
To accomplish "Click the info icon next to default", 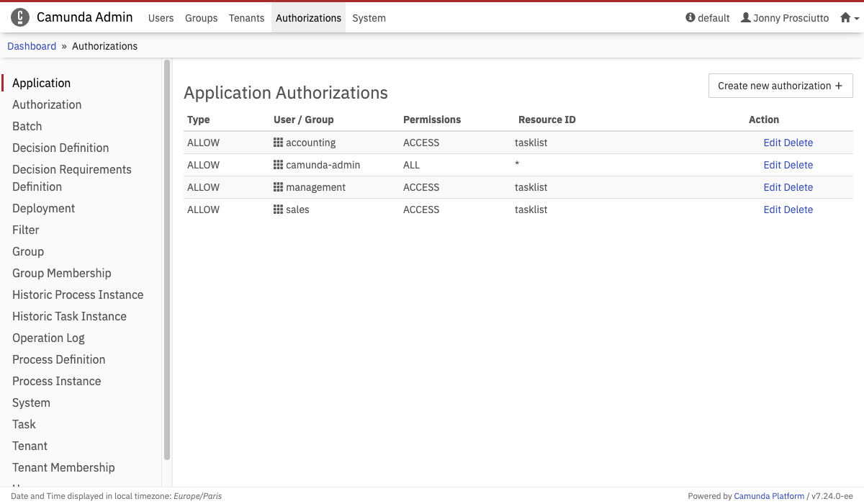I will click(x=690, y=18).
